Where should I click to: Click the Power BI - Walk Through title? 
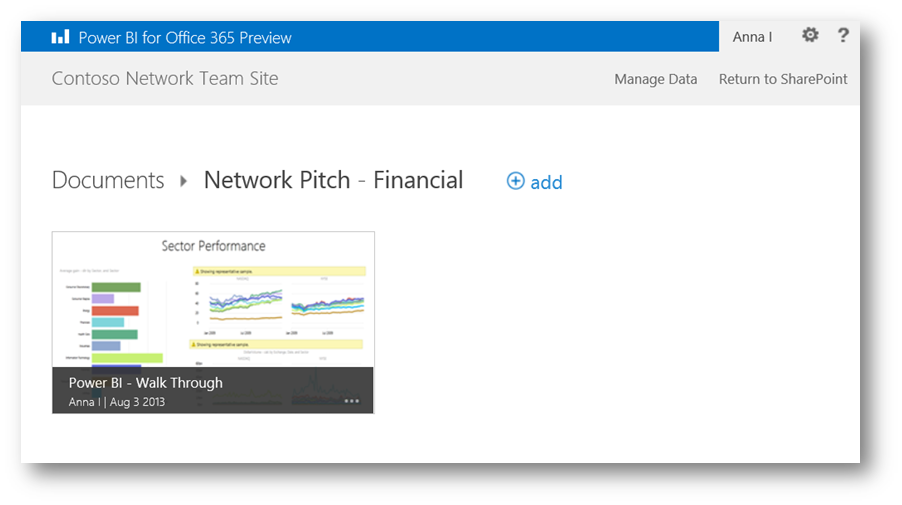point(146,383)
